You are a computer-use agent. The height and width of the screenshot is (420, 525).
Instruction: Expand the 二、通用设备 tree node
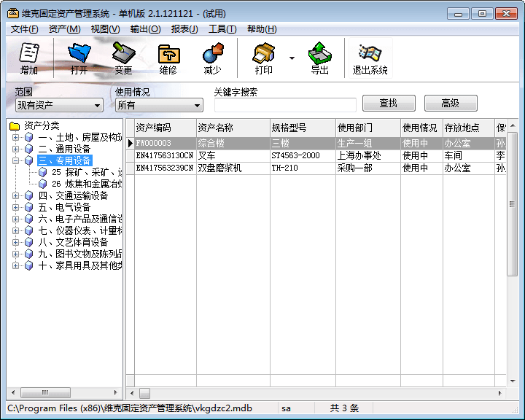click(x=15, y=149)
